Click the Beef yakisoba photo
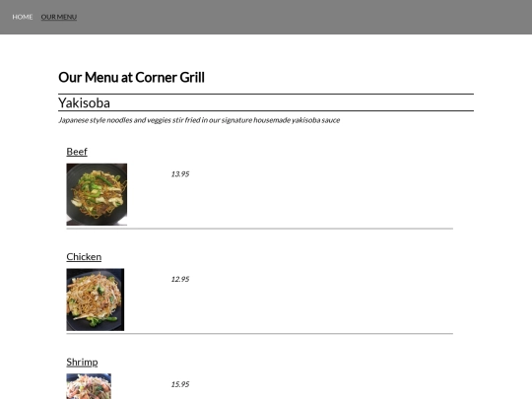The width and height of the screenshot is (532, 399). click(x=97, y=194)
